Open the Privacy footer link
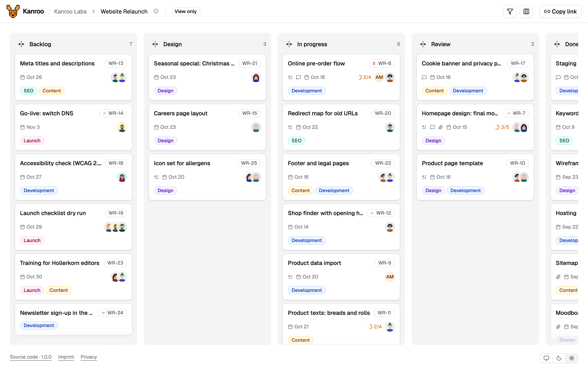588x368 pixels. click(x=89, y=357)
